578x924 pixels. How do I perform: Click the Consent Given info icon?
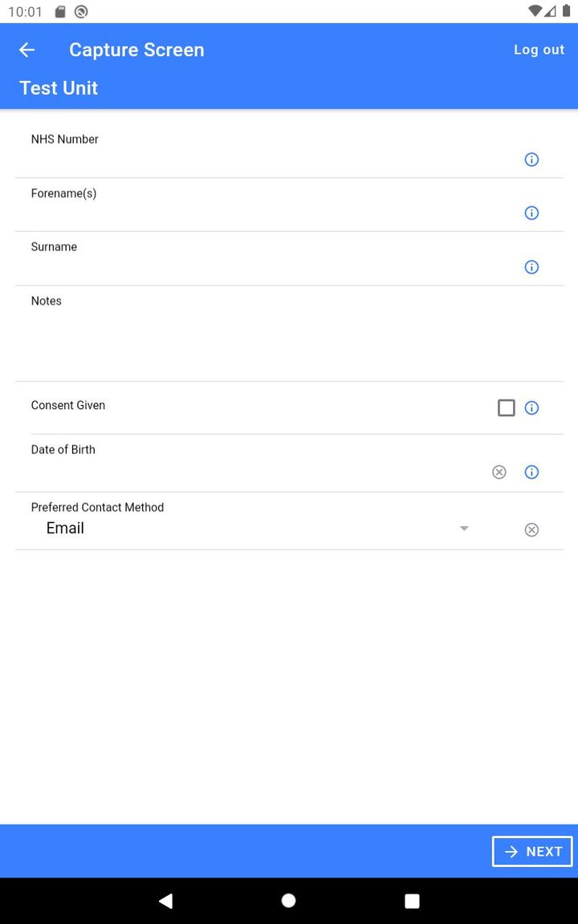pyautogui.click(x=531, y=407)
